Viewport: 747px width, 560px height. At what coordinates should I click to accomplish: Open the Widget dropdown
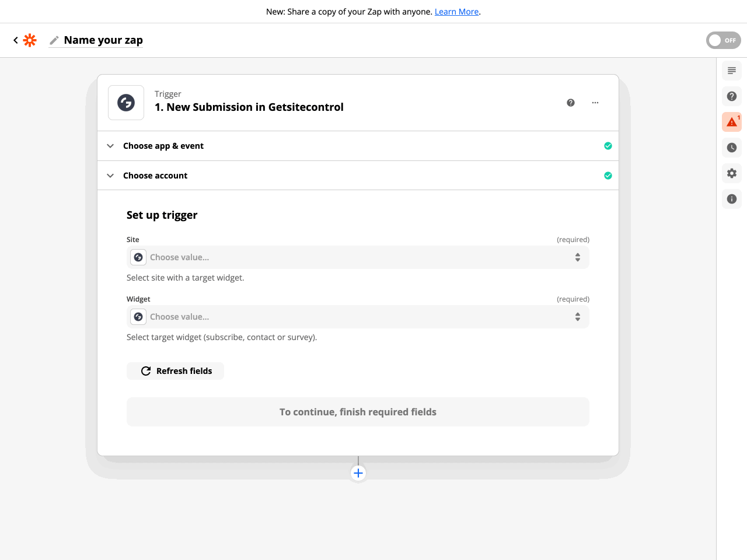(358, 317)
